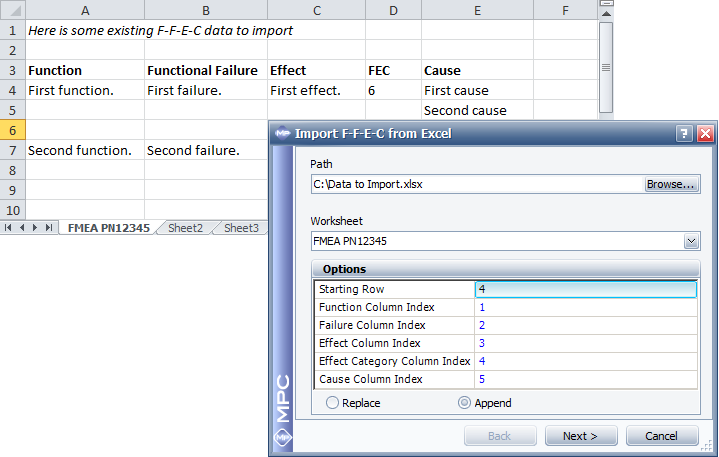The image size is (719, 457).
Task: Switch to the Sheet2 tab
Action: 185,228
